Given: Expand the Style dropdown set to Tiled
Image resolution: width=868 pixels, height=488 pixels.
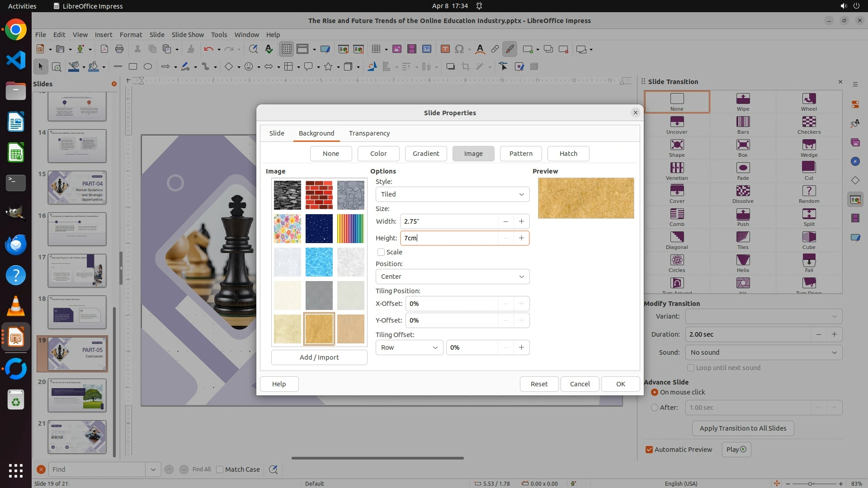Looking at the screenshot, I should coord(452,194).
